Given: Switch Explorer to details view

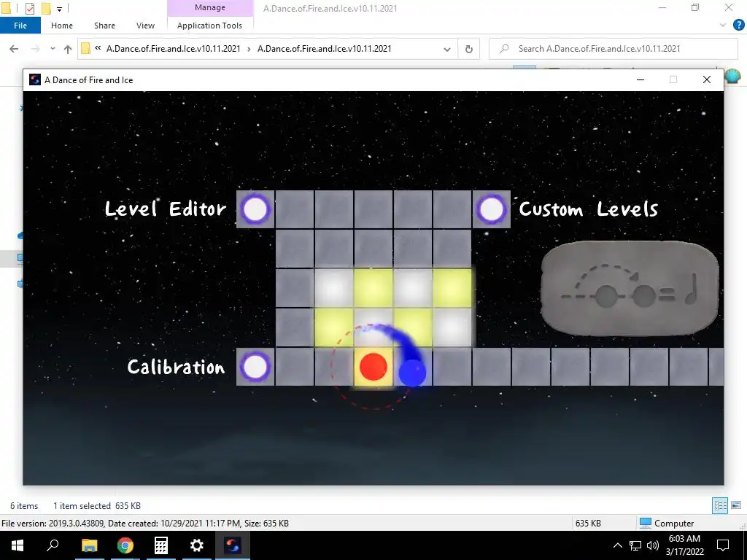Looking at the screenshot, I should click(720, 505).
